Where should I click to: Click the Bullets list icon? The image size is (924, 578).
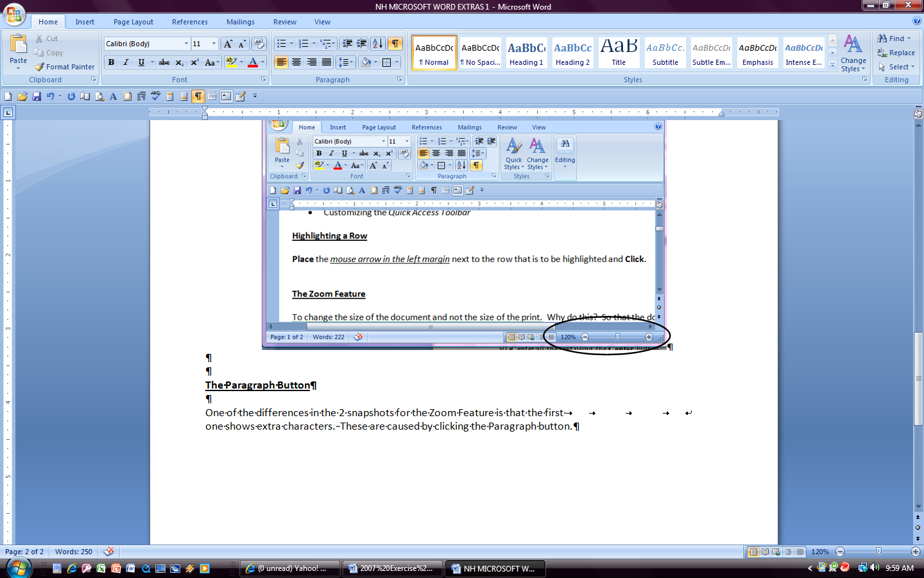pos(282,44)
